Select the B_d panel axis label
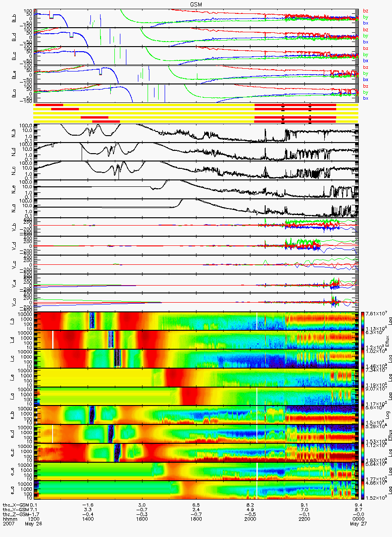 point(14,37)
